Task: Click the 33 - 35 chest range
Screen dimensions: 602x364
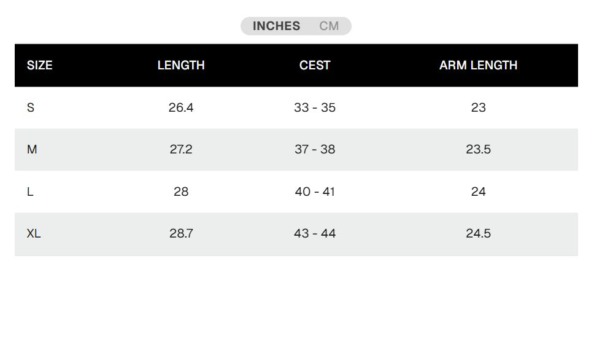Action: (315, 107)
